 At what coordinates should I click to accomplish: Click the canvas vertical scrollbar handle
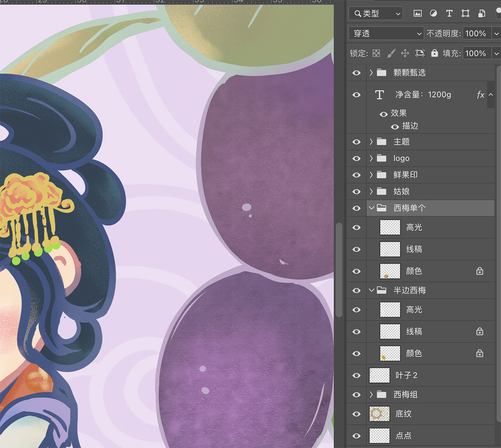[339, 270]
